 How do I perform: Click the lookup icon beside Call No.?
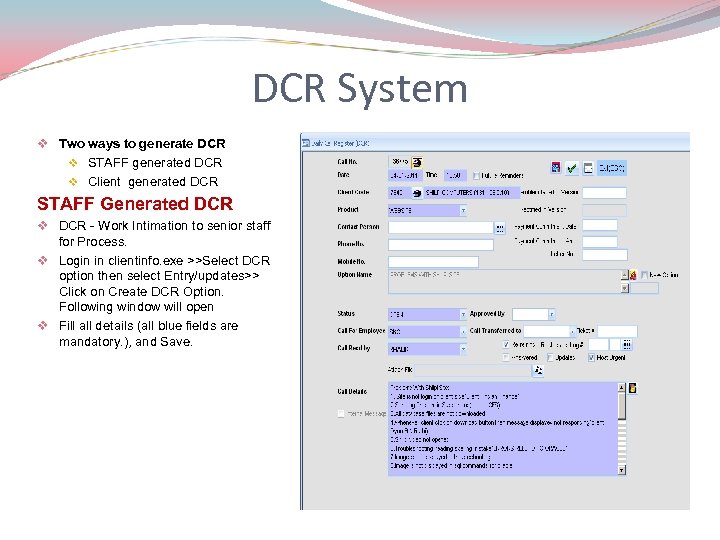417,162
